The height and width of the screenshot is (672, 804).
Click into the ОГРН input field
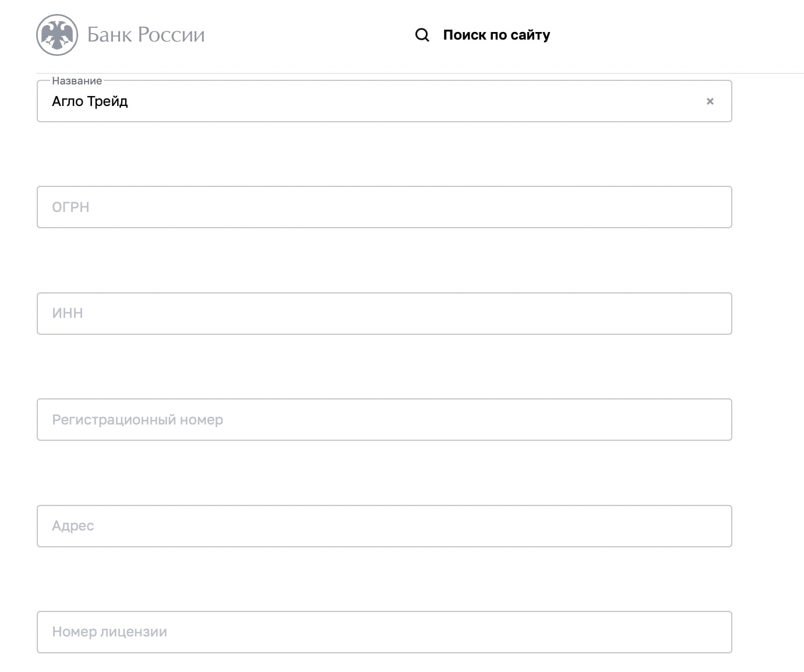[x=385, y=207]
